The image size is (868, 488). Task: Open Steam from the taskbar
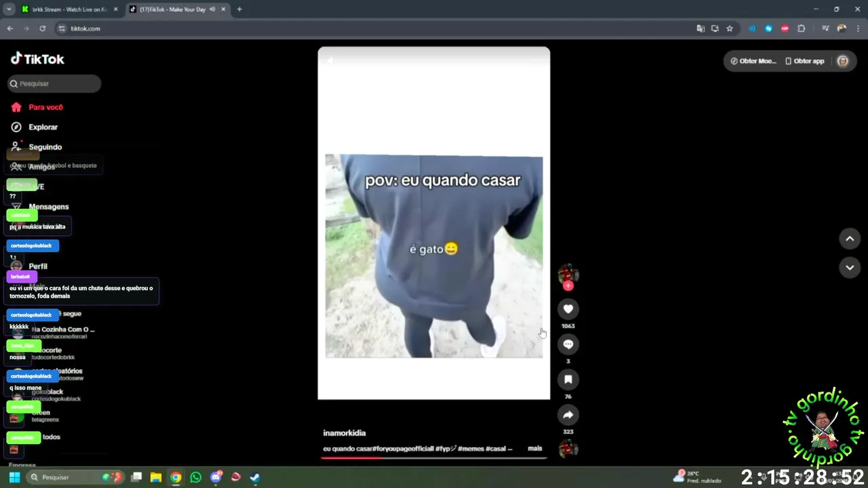tap(255, 477)
